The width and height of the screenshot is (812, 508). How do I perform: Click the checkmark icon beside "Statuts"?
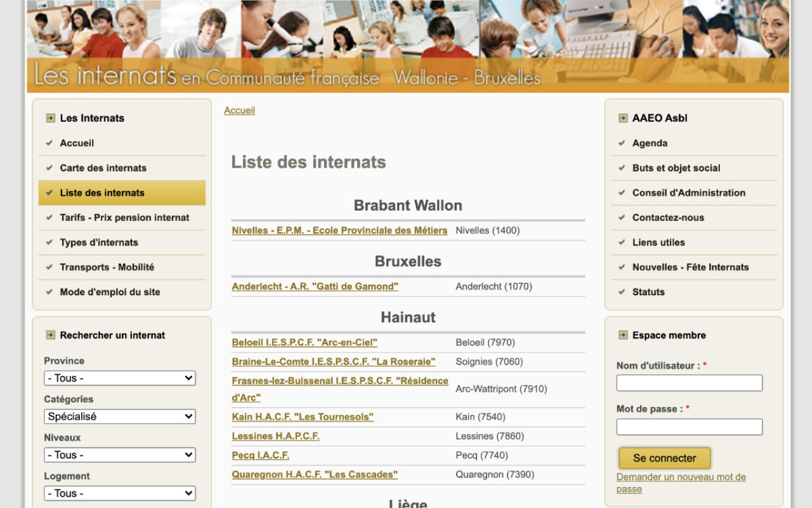click(x=621, y=292)
